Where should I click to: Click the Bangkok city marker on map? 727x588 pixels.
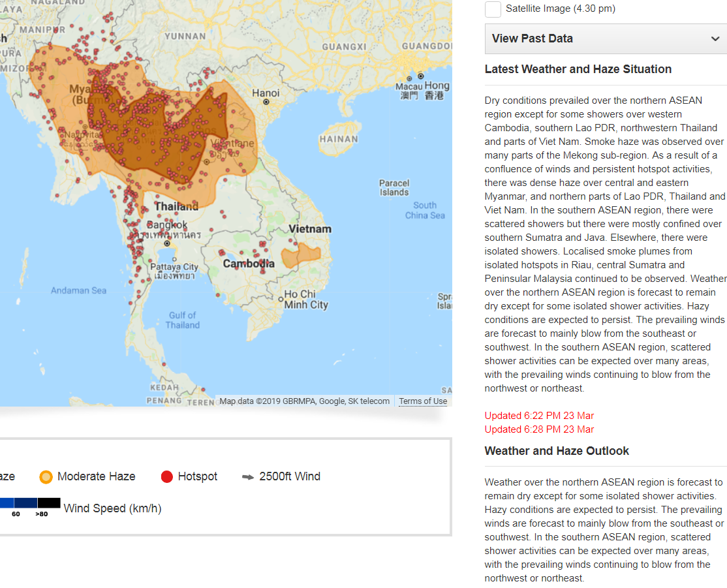click(x=168, y=243)
